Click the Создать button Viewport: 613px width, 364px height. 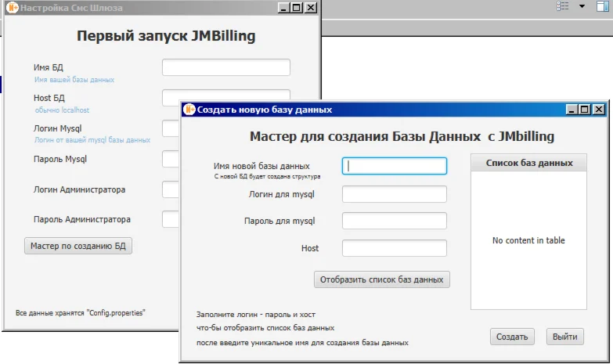pyautogui.click(x=512, y=337)
